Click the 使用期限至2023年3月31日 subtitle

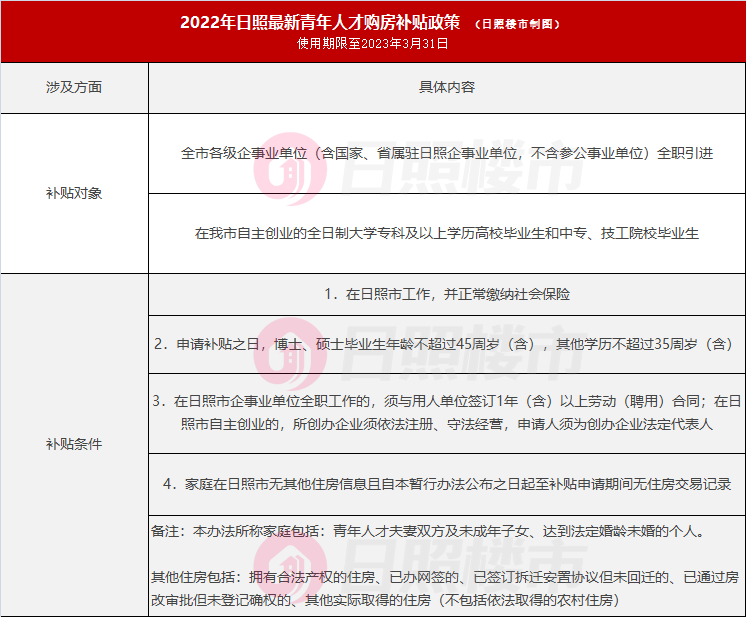click(x=373, y=44)
